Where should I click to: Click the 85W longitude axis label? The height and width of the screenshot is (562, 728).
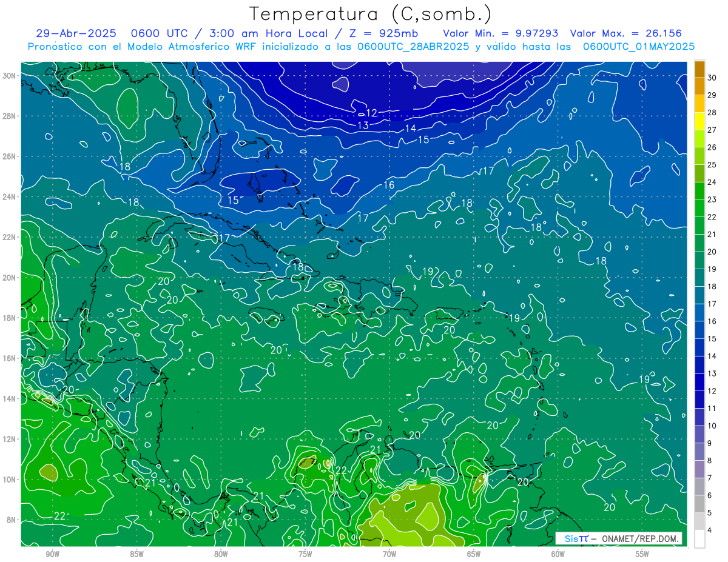pos(136,554)
